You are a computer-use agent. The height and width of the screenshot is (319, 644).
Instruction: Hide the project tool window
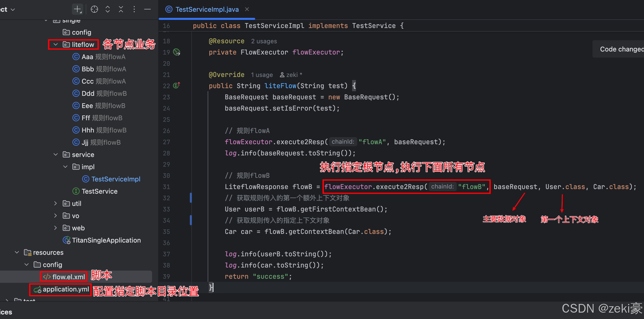point(147,9)
